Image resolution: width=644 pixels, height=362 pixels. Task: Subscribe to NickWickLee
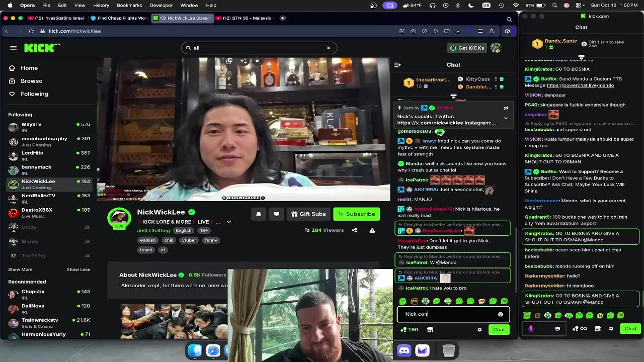356,214
